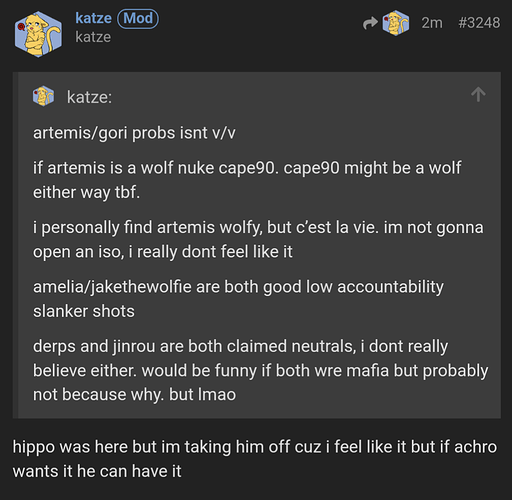Click the word "lmao" ending the quote
The image size is (512, 500).
coord(217,394)
